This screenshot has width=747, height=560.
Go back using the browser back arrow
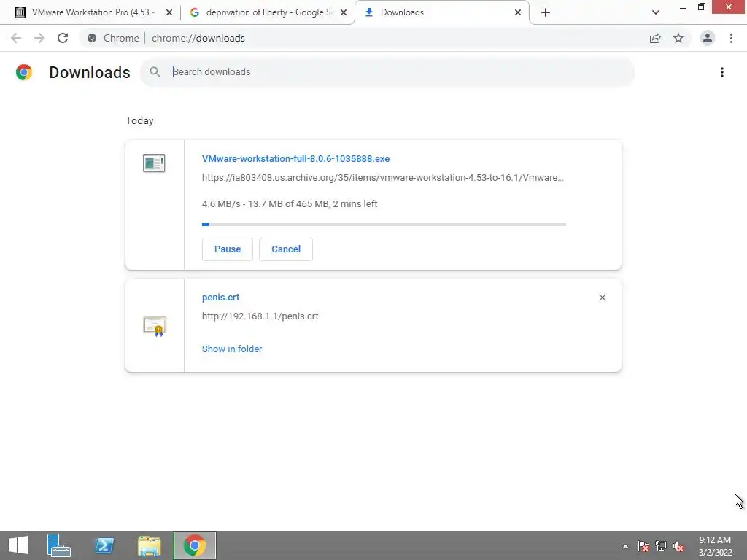[16, 38]
